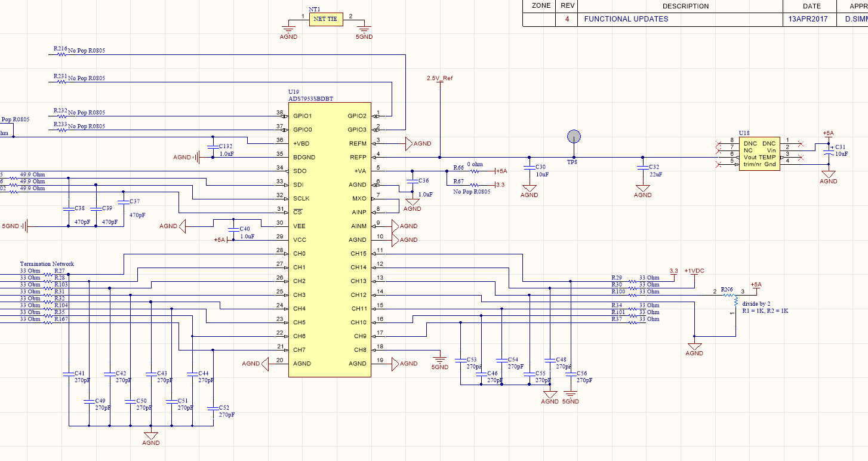The image size is (868, 461).
Task: Click the SCLK pin label on U19
Action: [x=301, y=198]
